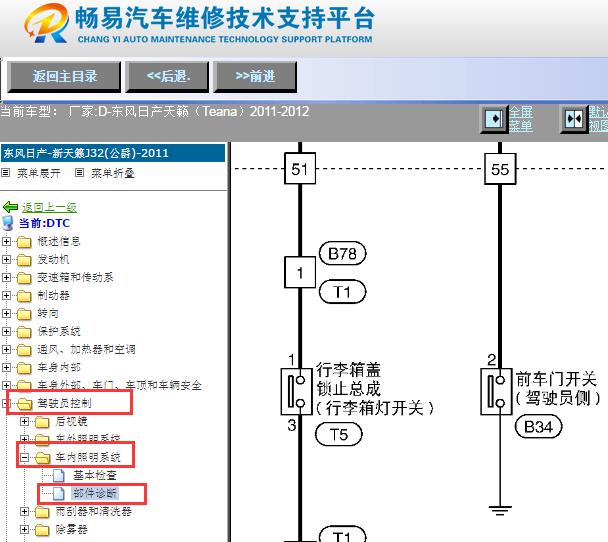Select the 概述信息 tree item
608x542 pixels.
(59, 242)
